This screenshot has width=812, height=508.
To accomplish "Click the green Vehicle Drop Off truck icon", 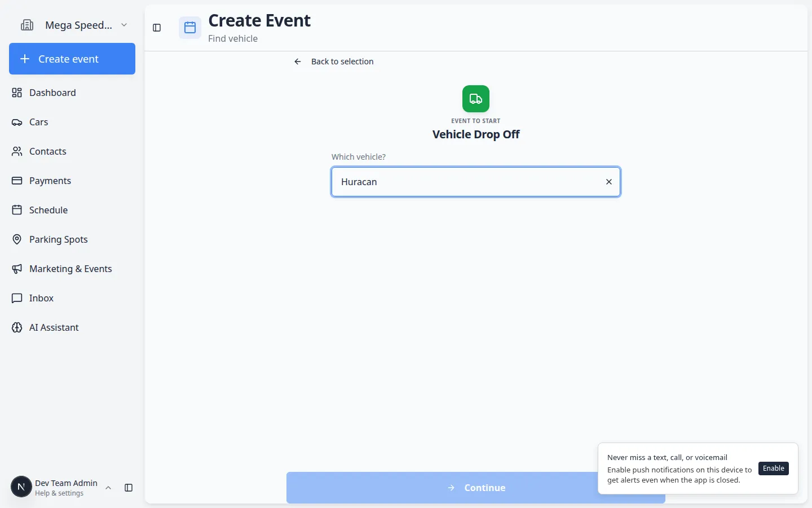I will coord(476,99).
